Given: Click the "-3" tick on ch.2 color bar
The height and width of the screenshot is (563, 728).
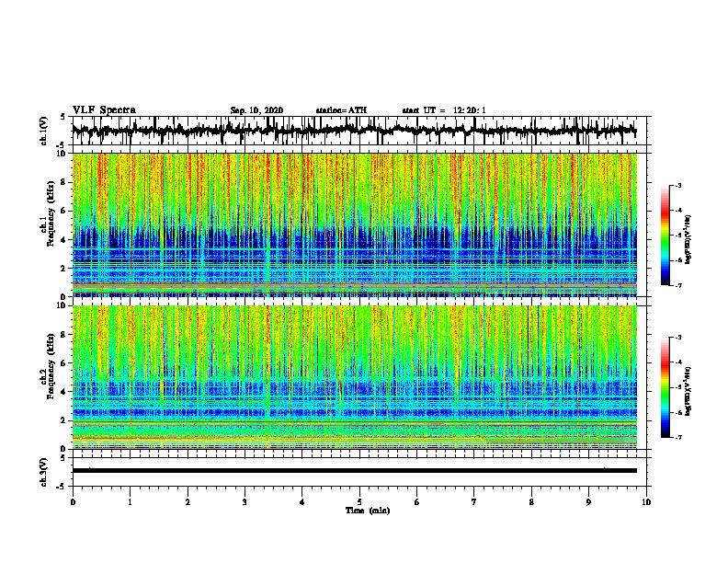Looking at the screenshot, I should click(x=677, y=338).
